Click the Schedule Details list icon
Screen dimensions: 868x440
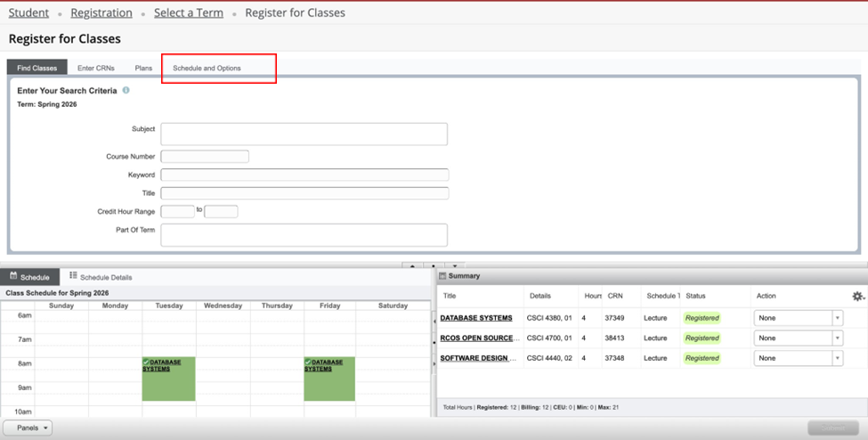click(x=73, y=276)
